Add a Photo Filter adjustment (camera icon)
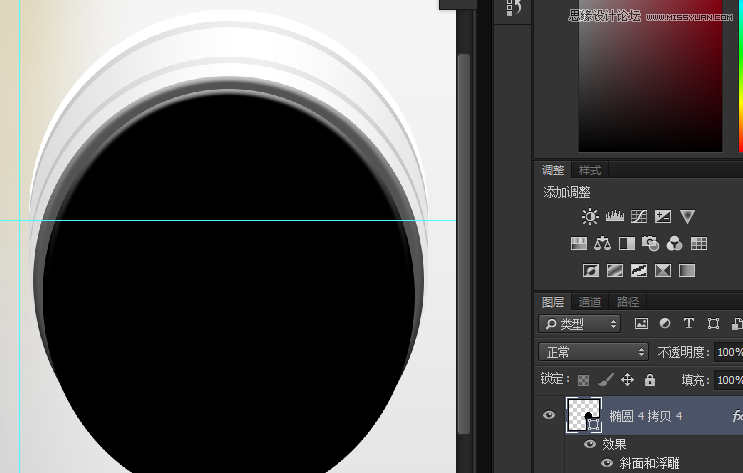This screenshot has height=473, width=743. pyautogui.click(x=651, y=244)
